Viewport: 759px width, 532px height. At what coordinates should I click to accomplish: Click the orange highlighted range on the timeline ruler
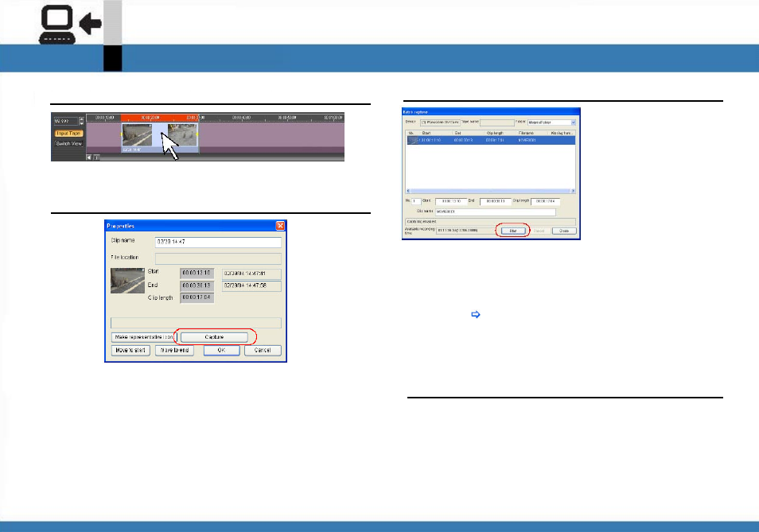pyautogui.click(x=160, y=118)
